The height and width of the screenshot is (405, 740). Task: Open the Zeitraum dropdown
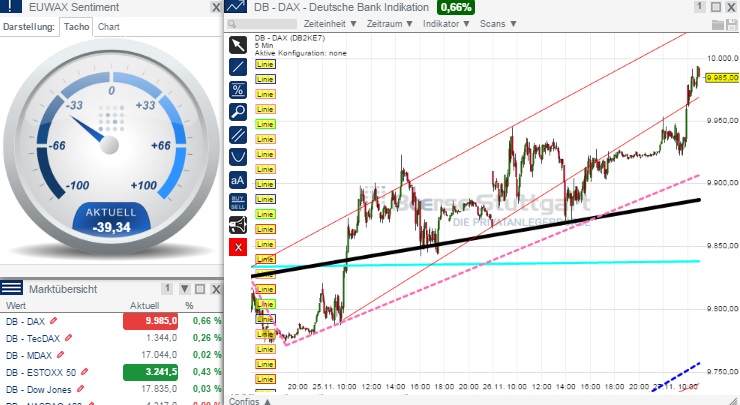click(x=390, y=24)
